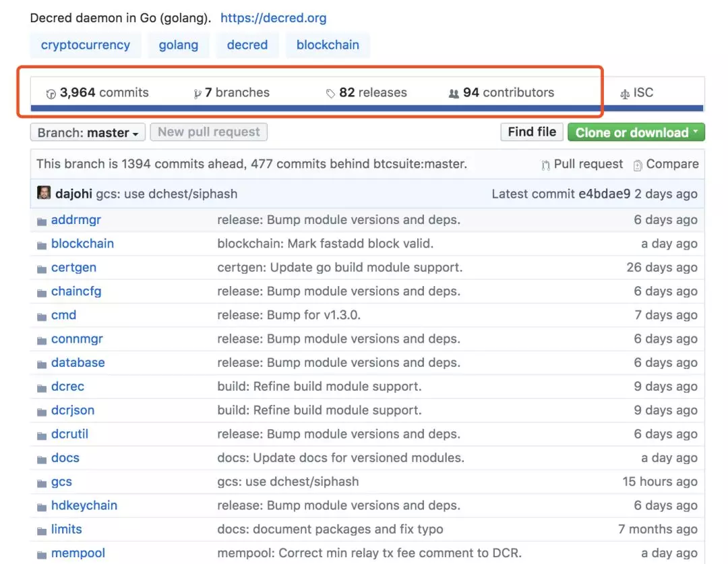Viewport: 728px width, 564px height.
Task: Click the docs folder icon
Action: click(42, 459)
